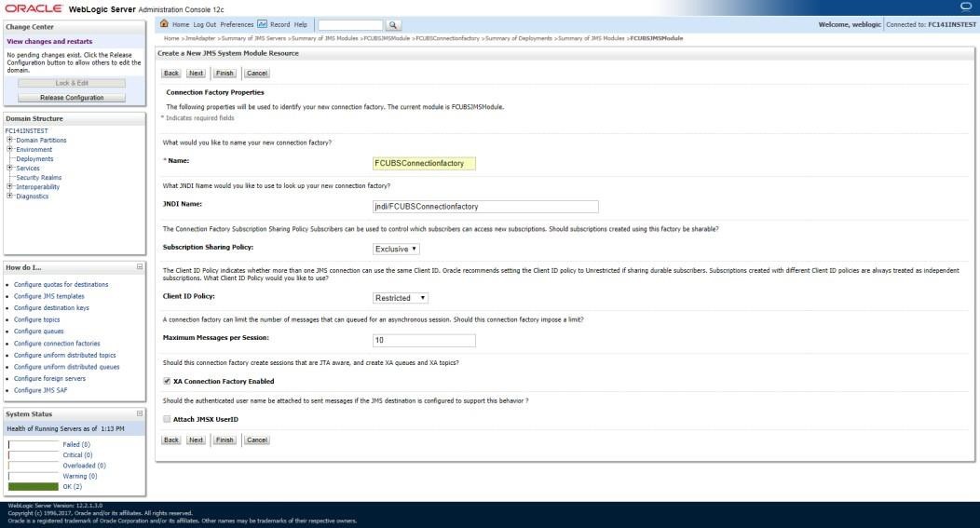
Task: Expand Services tree node
Action: click(x=9, y=169)
